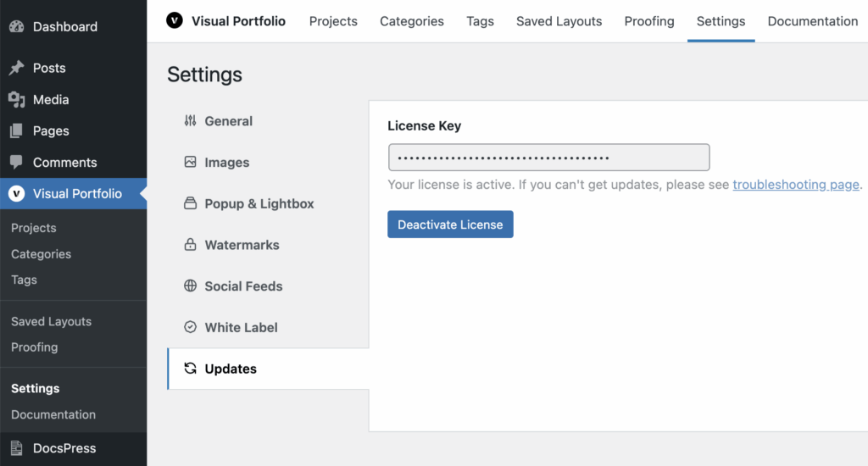Click the DocsPress document icon

[17, 447]
